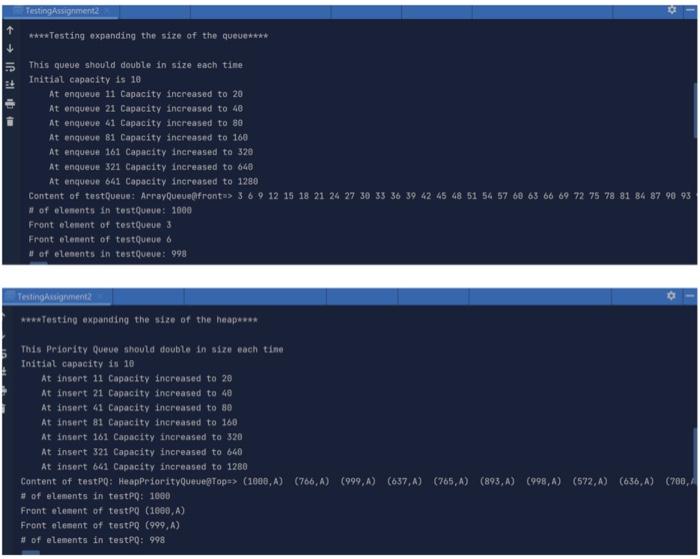Click line 'At enqueue 81 Capacity increased to 160'
The height and width of the screenshot is (559, 700).
[x=149, y=138]
